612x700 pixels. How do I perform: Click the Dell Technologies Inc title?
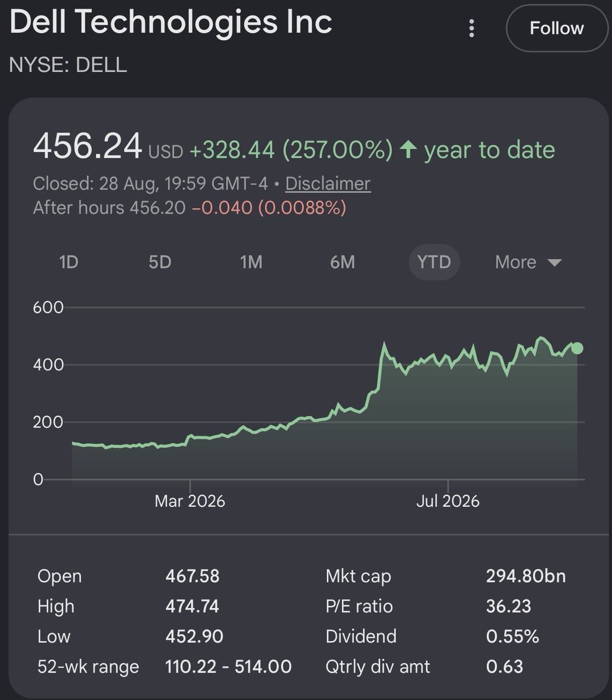coord(171,22)
